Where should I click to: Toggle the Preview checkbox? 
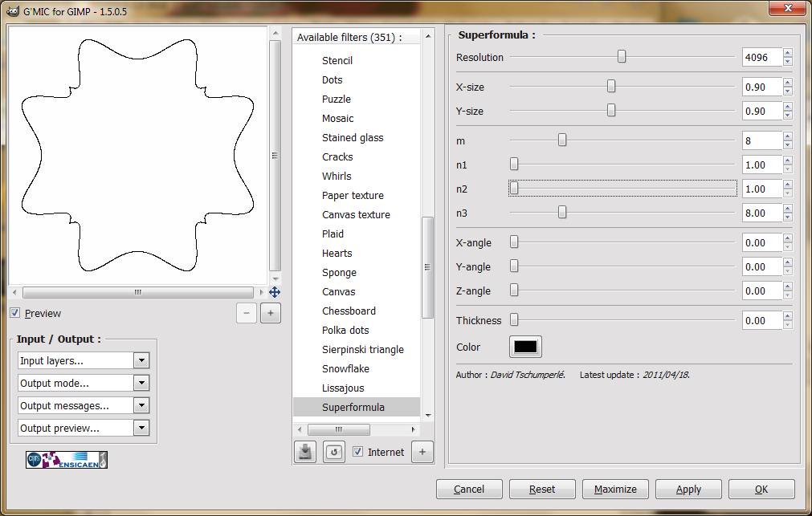coord(15,313)
